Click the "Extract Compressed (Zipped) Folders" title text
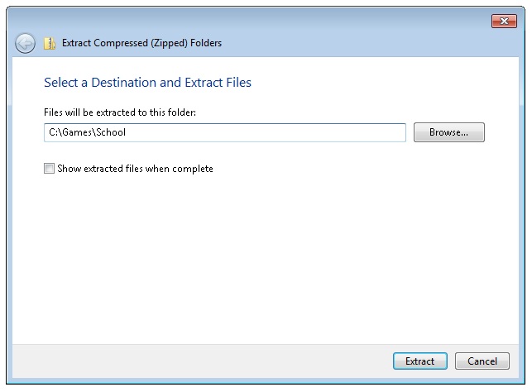Viewport: 532px width, 392px height. pyautogui.click(x=141, y=43)
